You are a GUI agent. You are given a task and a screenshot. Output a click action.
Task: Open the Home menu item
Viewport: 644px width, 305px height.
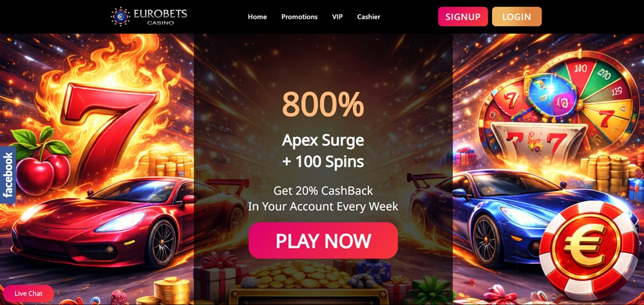click(x=257, y=17)
